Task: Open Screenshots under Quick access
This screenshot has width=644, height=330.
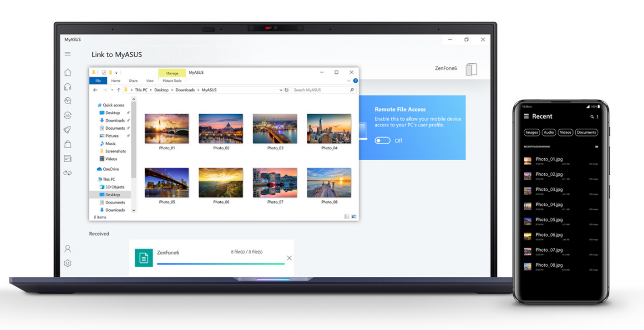Action: click(112, 151)
